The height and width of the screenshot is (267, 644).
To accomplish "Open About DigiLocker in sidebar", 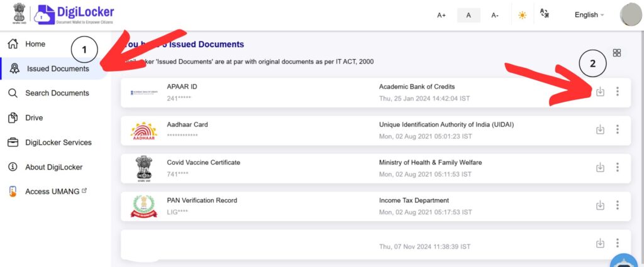I will pos(53,167).
